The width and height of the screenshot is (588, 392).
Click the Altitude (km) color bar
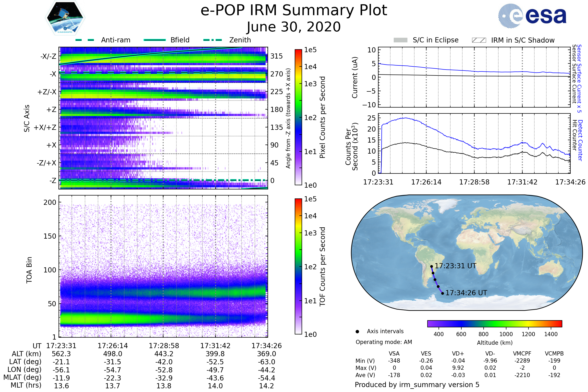(494, 323)
